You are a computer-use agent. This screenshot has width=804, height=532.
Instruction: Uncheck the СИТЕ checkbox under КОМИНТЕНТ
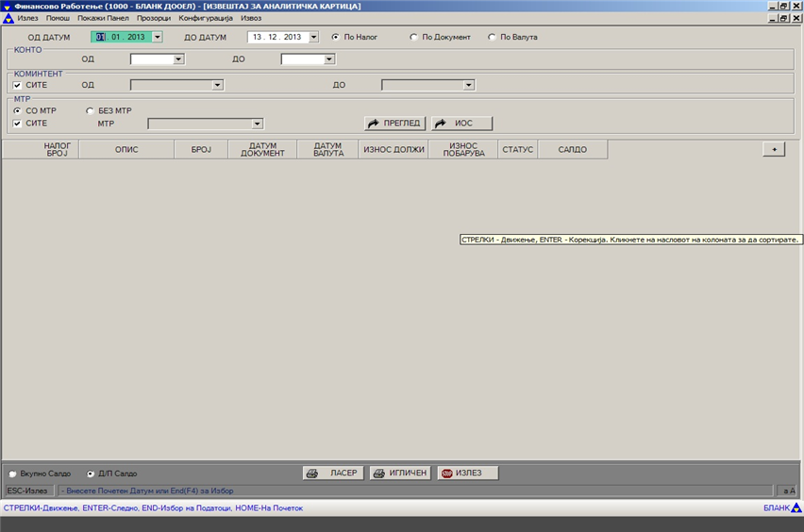(x=18, y=85)
